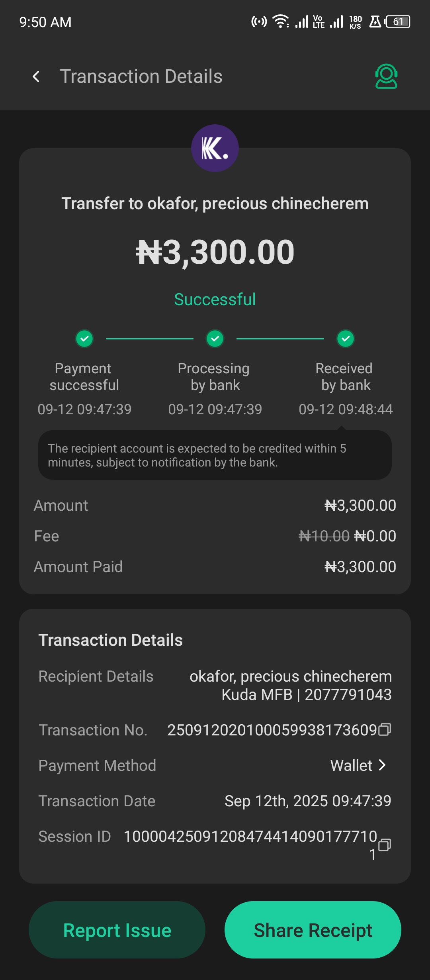Copy the Session ID value
This screenshot has height=980, width=430.
(x=385, y=845)
